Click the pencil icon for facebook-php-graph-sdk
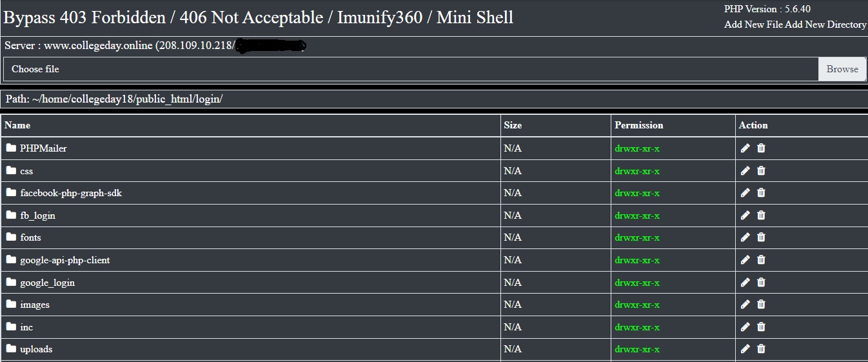 (745, 193)
